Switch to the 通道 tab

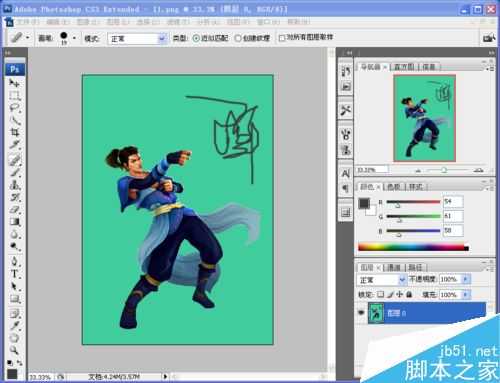(393, 267)
